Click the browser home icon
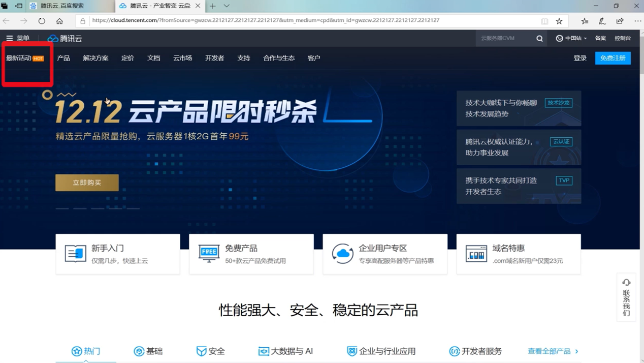 click(x=60, y=20)
